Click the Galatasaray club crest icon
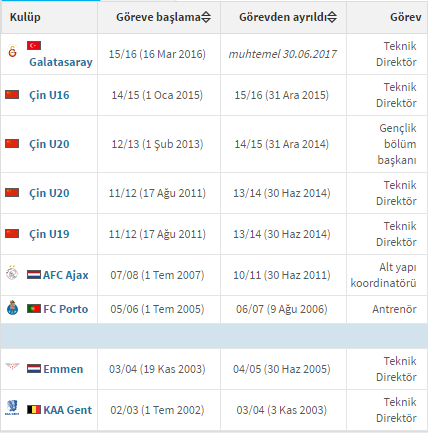Viewport: 428px width, 433px height. [12, 52]
